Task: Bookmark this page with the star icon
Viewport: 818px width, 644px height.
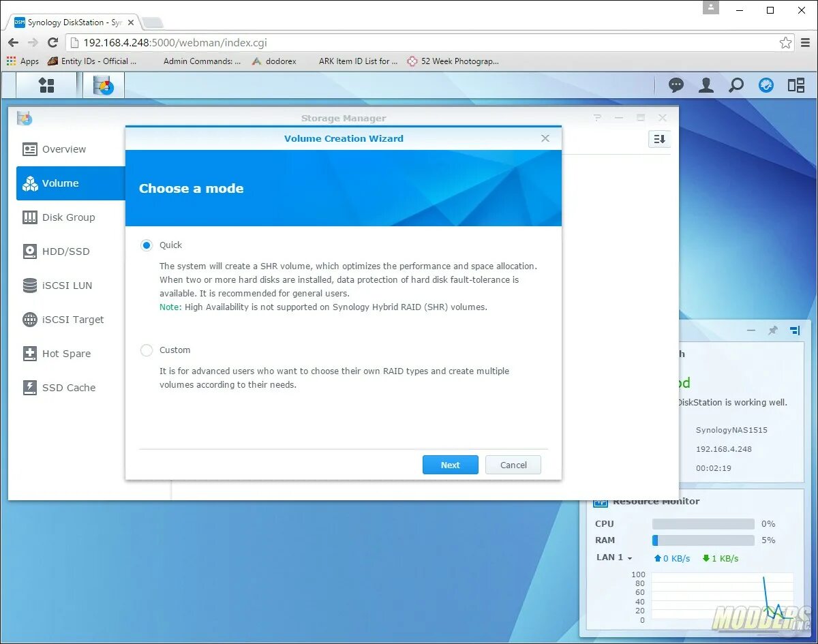Action: click(x=785, y=42)
